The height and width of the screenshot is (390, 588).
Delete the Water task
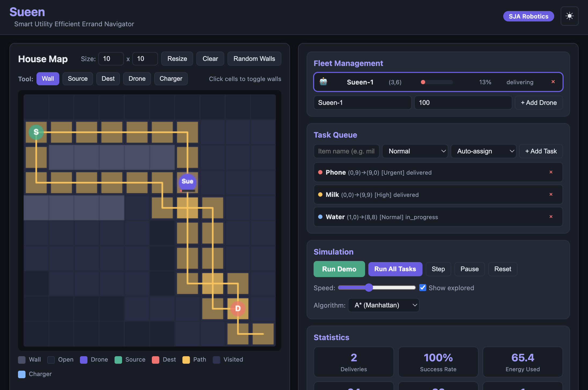tap(551, 217)
